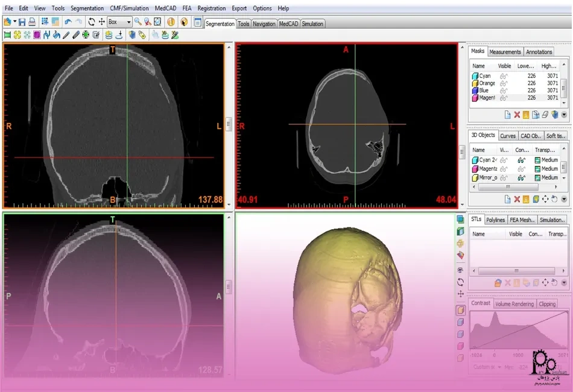Toggle visibility of the Cyan mask
Image resolution: width=573 pixels, height=392 pixels.
click(504, 76)
